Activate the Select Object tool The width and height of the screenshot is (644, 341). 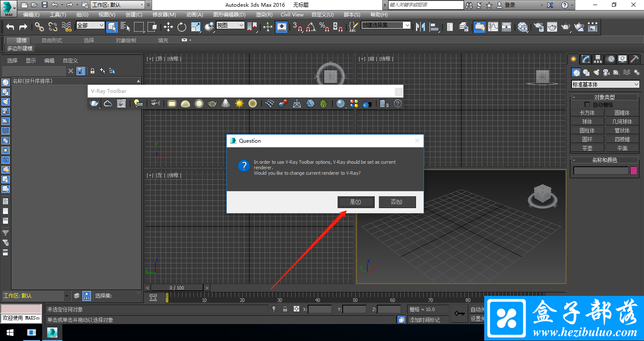click(112, 27)
